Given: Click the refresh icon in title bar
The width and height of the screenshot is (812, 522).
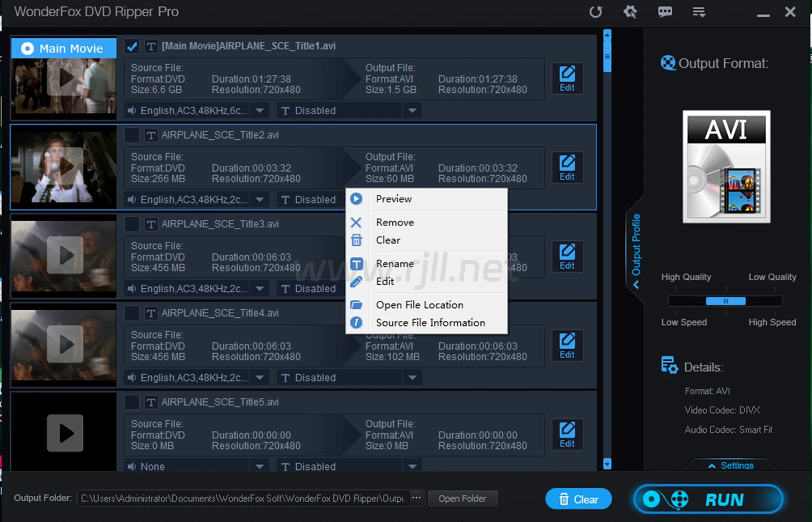Looking at the screenshot, I should [x=595, y=12].
